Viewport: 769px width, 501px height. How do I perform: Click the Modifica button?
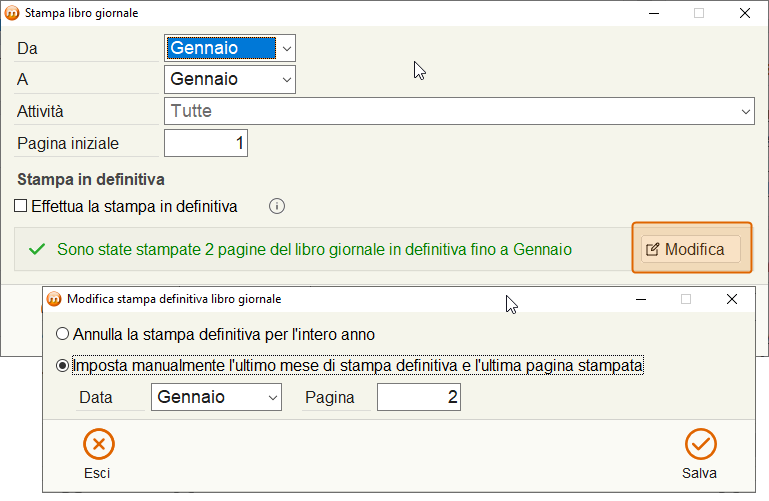(x=691, y=249)
